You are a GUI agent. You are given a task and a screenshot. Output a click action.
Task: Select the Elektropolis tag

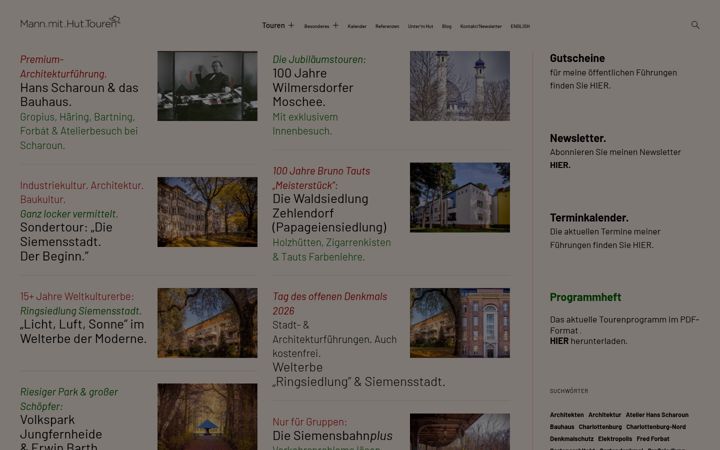click(x=614, y=439)
